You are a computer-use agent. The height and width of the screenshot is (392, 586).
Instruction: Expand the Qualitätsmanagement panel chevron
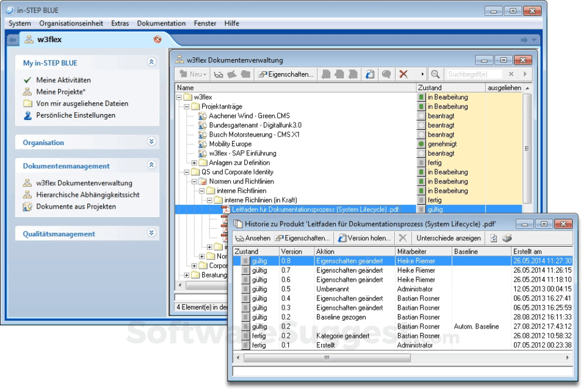tap(151, 233)
